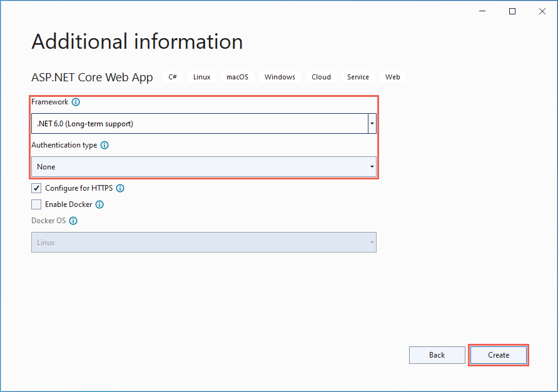
Task: Click the Additional information heading
Action: [x=137, y=42]
